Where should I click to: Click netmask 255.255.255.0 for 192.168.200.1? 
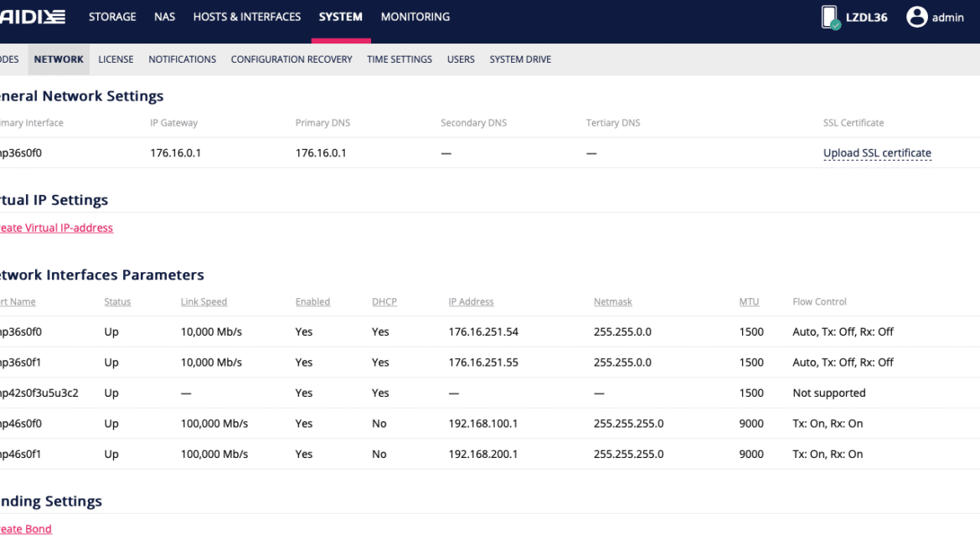click(x=629, y=454)
